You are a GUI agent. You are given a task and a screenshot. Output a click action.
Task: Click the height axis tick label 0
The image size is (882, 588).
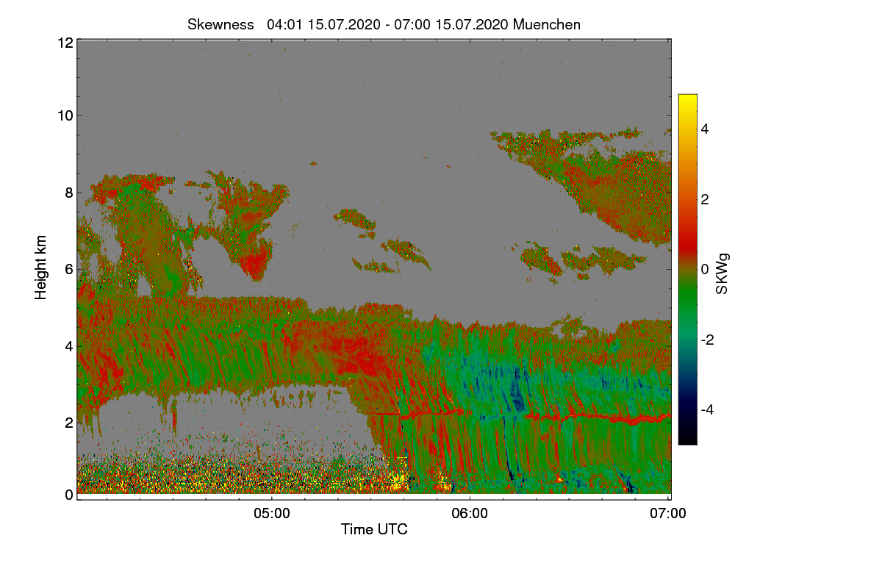click(x=69, y=495)
